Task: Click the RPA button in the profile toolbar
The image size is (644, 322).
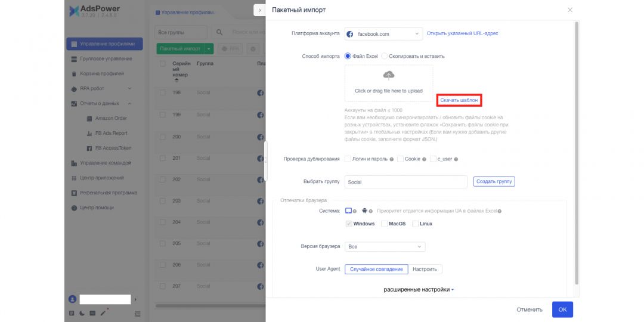Action: point(230,48)
